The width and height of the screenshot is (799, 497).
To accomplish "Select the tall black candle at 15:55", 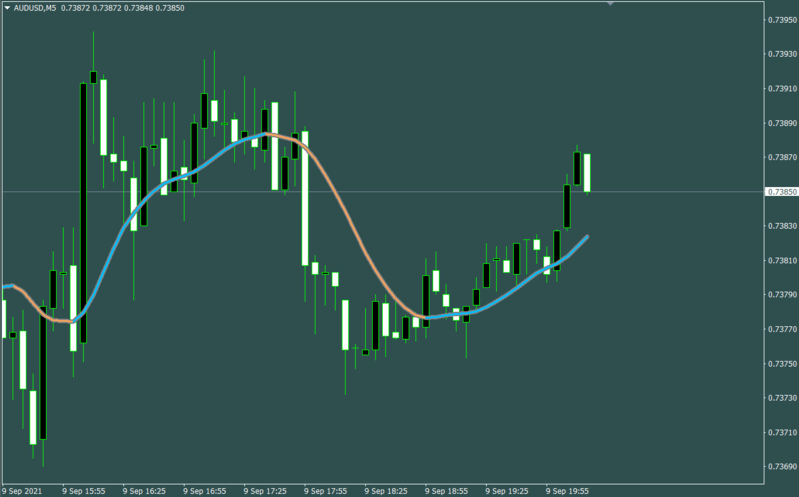I will pos(84,213).
